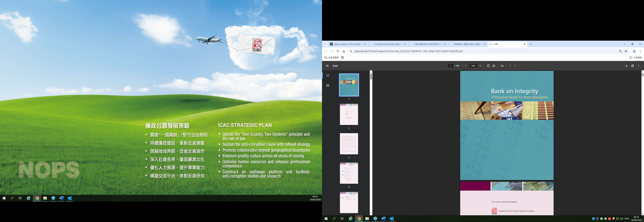The image size is (644, 222).
Task: Click the down arrow of the thumbnail sidebar scrollbar
Action: point(371,214)
